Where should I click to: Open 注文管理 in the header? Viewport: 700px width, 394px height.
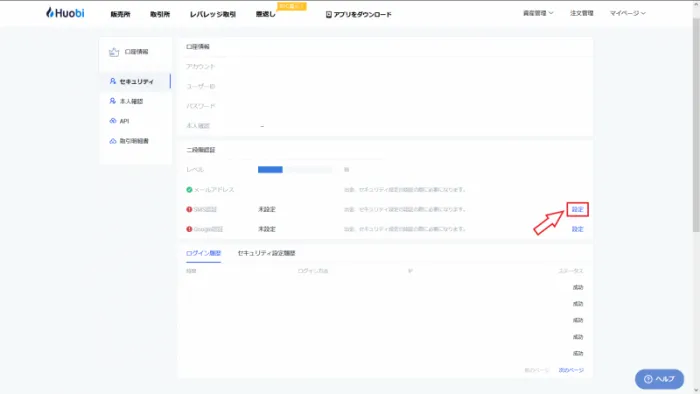(x=581, y=13)
